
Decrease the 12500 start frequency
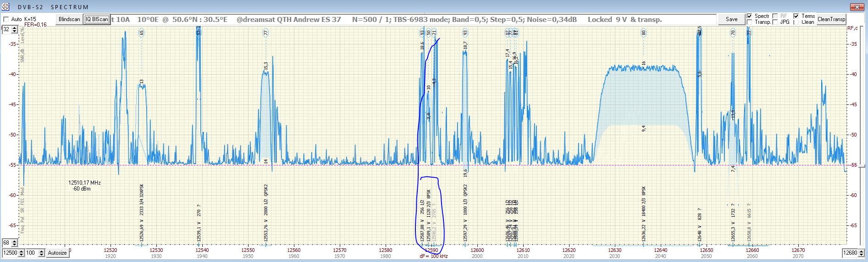[x=22, y=255]
